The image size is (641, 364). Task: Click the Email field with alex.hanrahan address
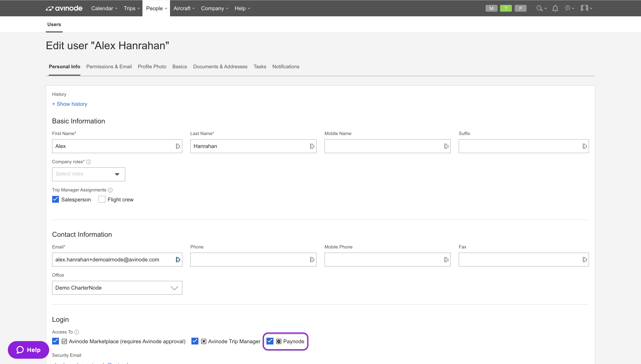tap(117, 259)
